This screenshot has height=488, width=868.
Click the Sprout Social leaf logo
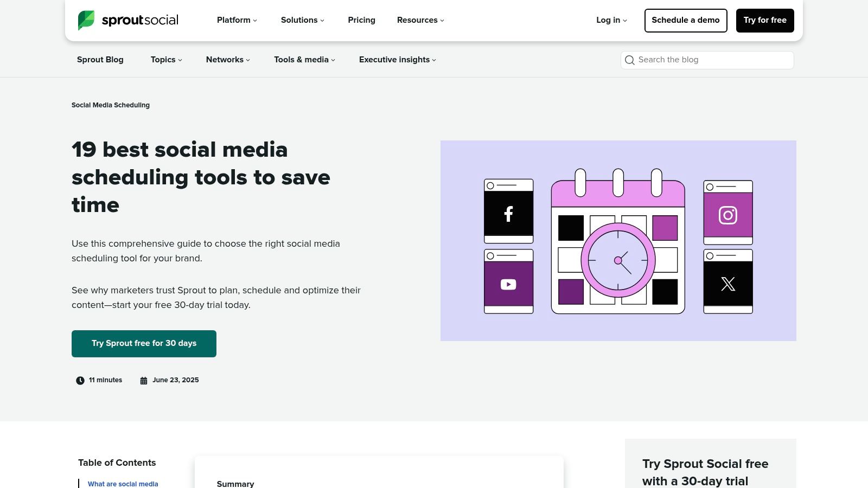(x=86, y=20)
